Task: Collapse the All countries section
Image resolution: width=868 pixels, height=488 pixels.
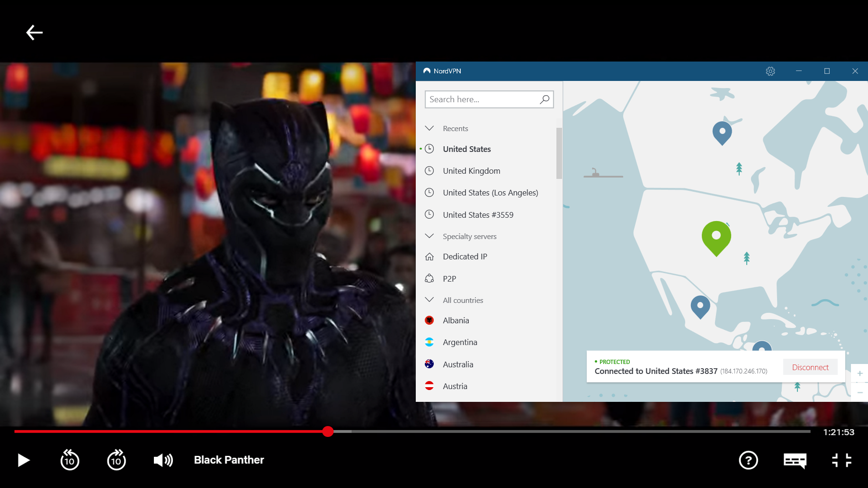Action: point(430,300)
